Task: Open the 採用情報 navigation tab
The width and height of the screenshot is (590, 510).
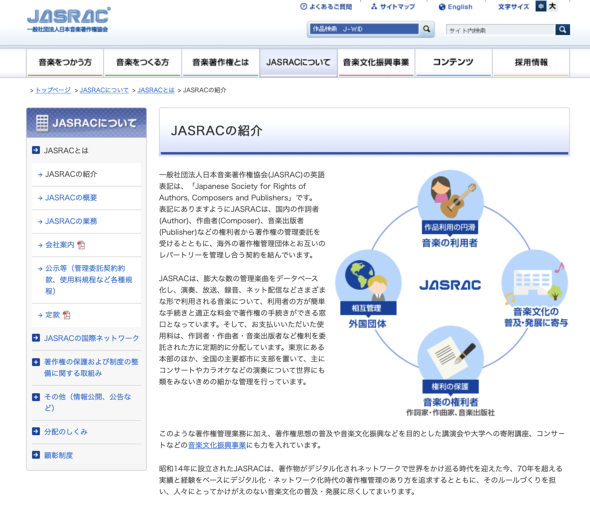Action: tap(531, 62)
